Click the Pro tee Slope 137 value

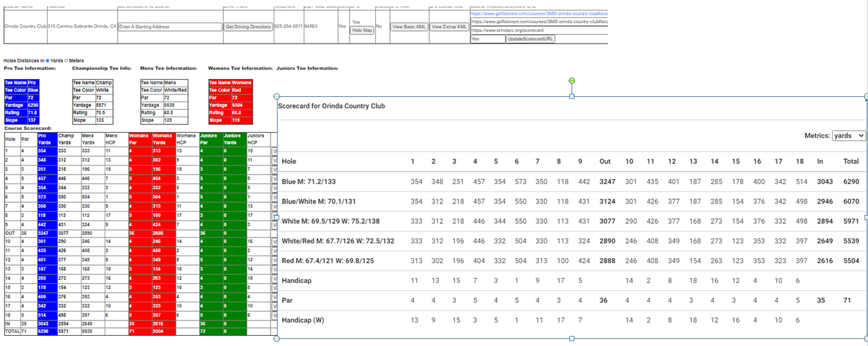coord(33,120)
